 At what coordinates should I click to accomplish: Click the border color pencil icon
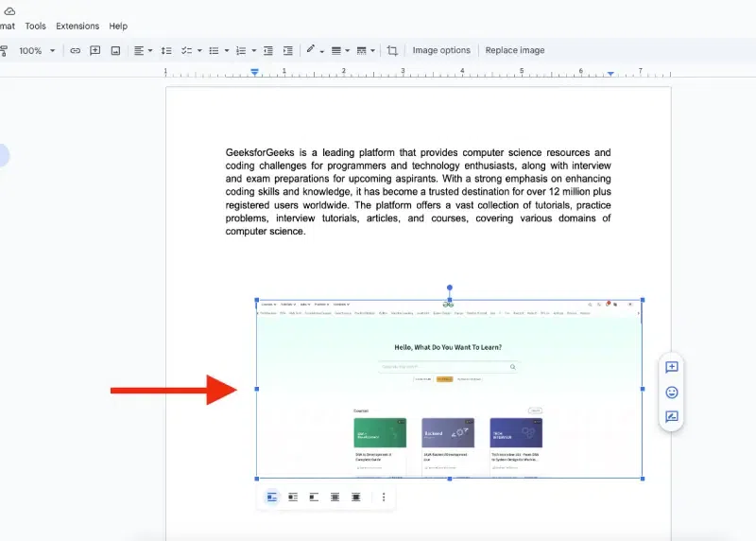311,50
